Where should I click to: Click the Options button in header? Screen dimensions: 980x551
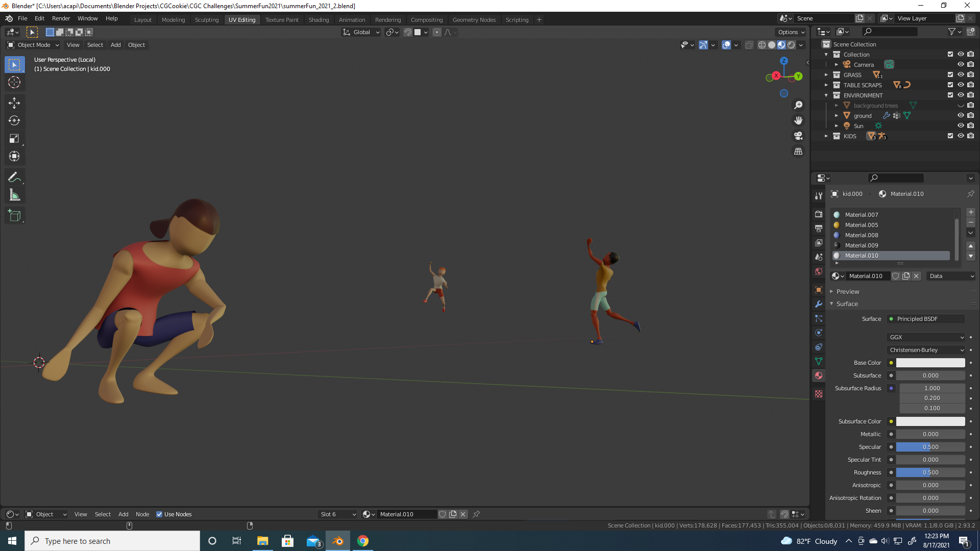click(791, 32)
